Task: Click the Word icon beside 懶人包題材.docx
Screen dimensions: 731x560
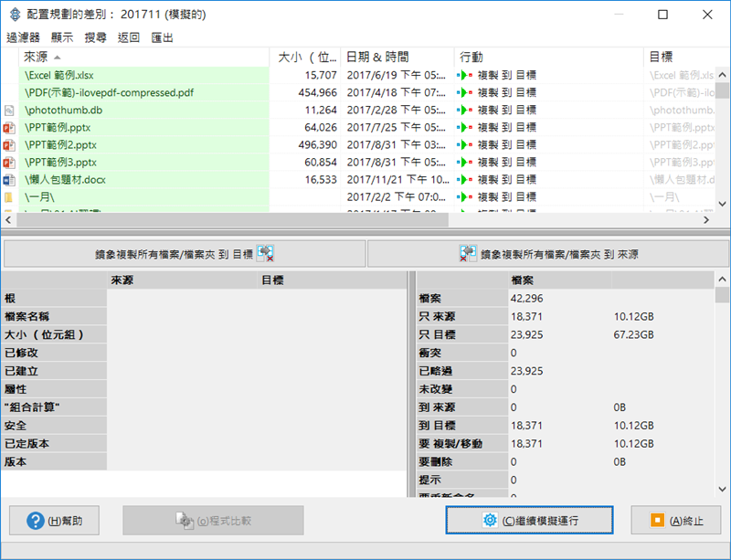Action: tap(9, 180)
